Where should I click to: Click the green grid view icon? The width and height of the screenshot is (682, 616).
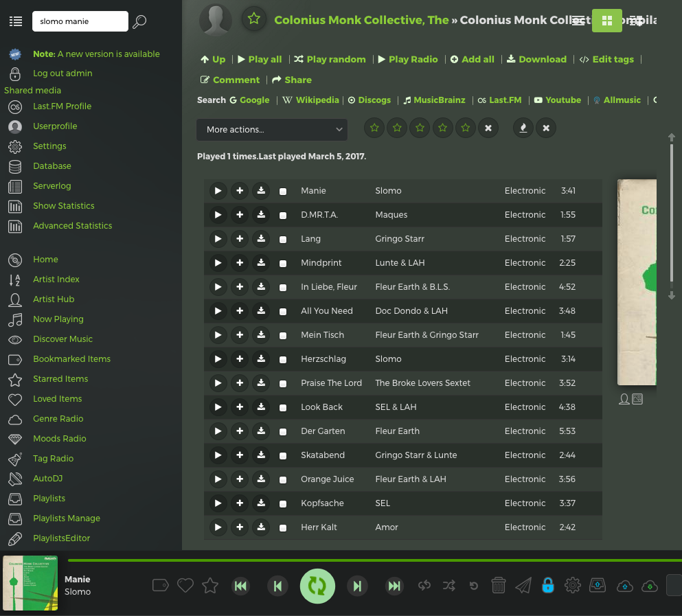coord(606,21)
